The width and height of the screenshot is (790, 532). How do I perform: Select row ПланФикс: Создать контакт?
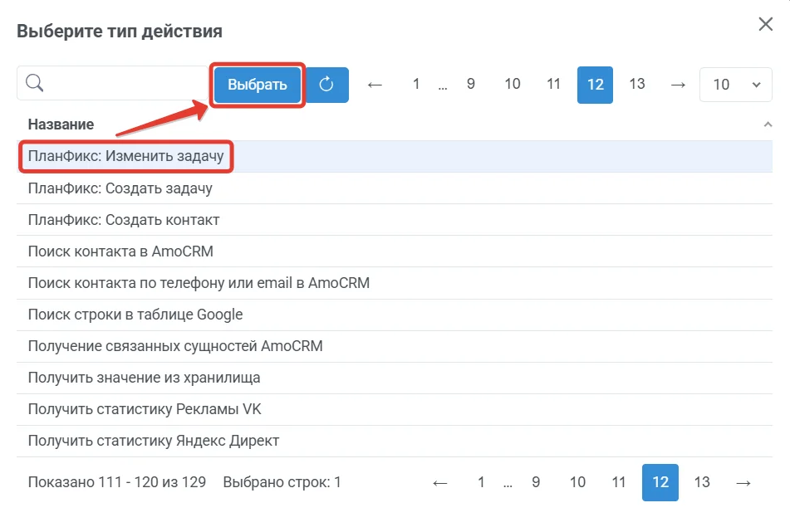[x=395, y=220]
